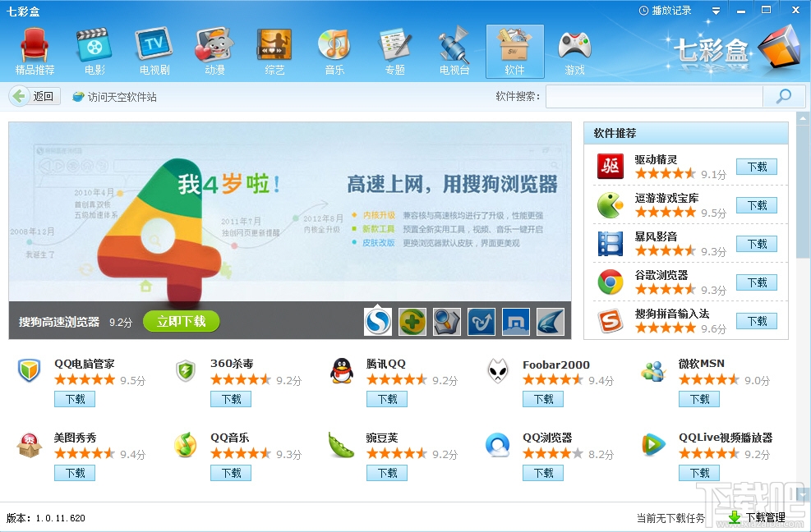
Task: Go to the 动漫 category
Action: pyautogui.click(x=214, y=52)
